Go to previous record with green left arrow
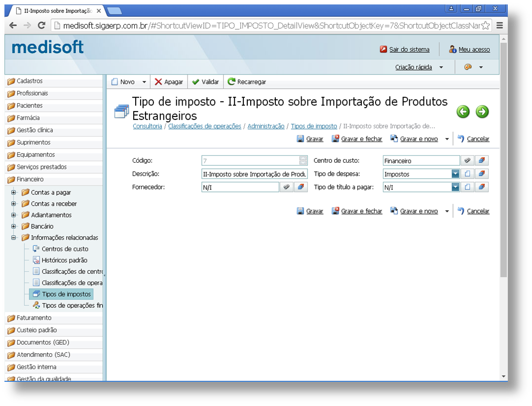 click(x=463, y=111)
